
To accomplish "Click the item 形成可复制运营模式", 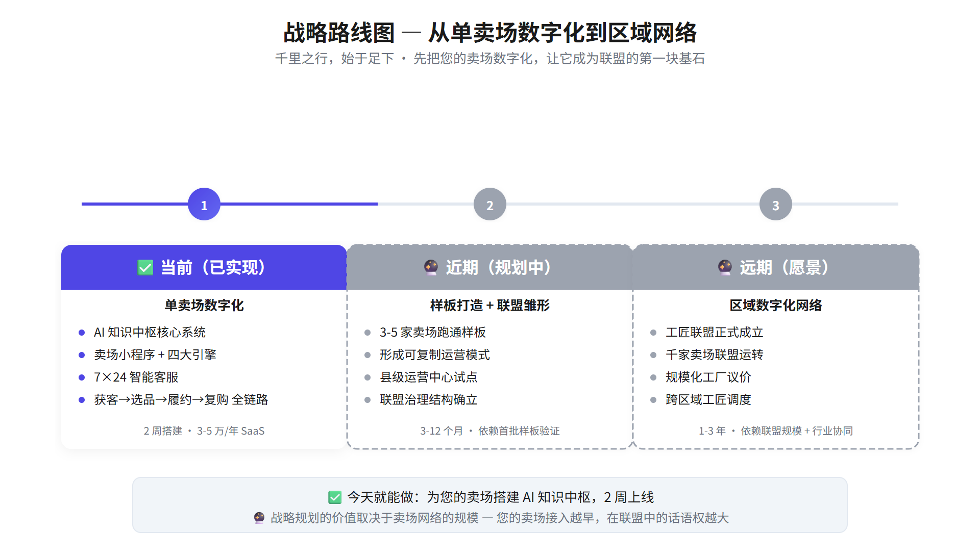I will click(435, 355).
